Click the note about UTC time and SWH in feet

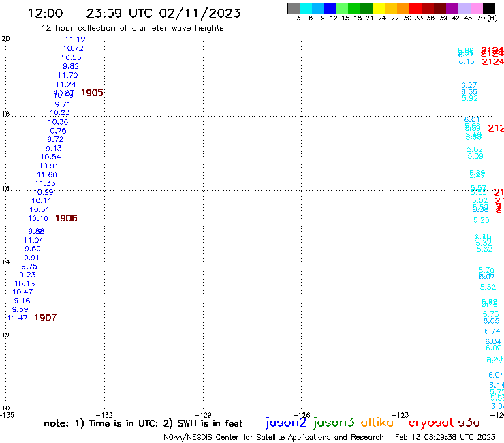tap(143, 423)
